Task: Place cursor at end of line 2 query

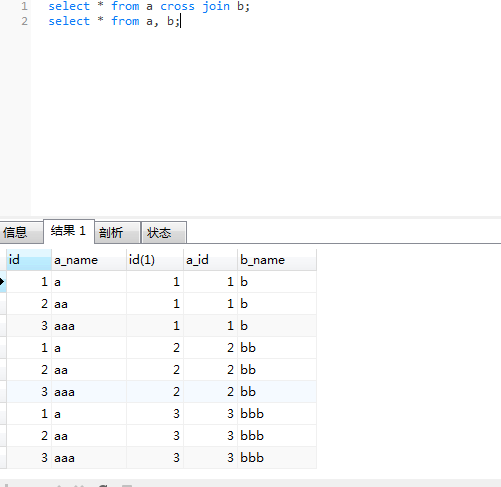Action: pyautogui.click(x=180, y=21)
